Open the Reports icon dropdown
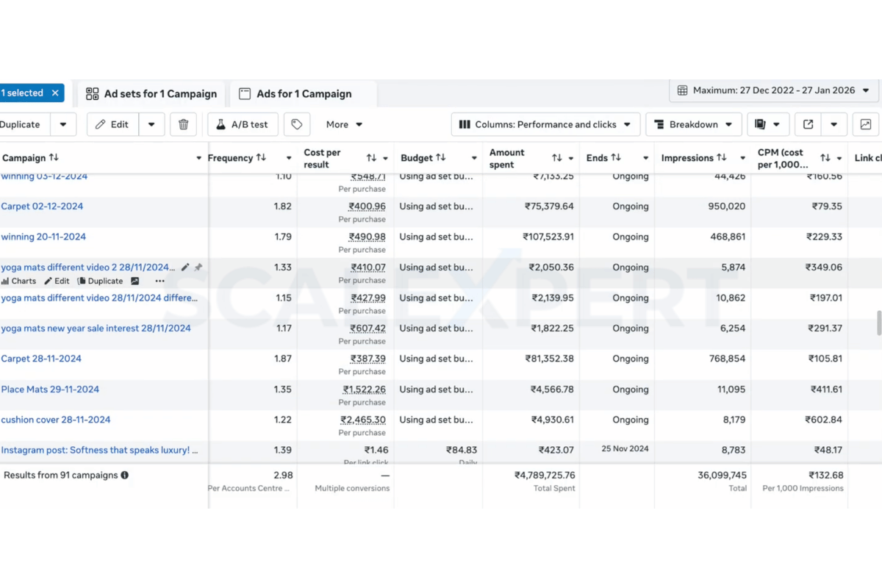This screenshot has height=588, width=882. coord(768,124)
